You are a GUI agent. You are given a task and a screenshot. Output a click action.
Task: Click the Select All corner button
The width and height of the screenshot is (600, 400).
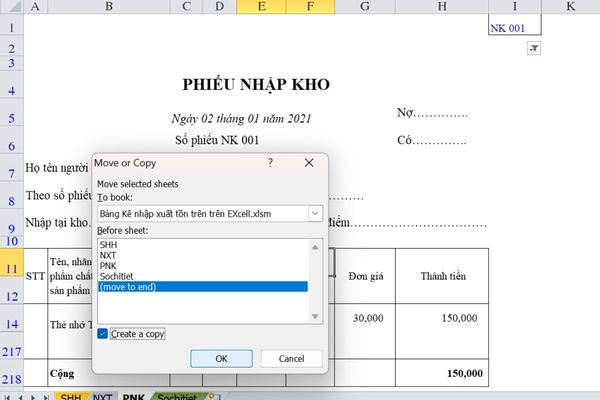[11, 7]
